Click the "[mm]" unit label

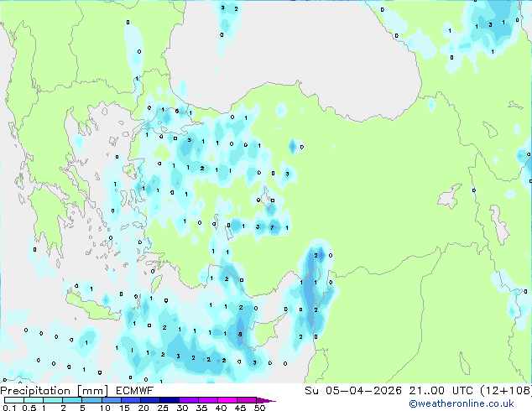coord(92,391)
